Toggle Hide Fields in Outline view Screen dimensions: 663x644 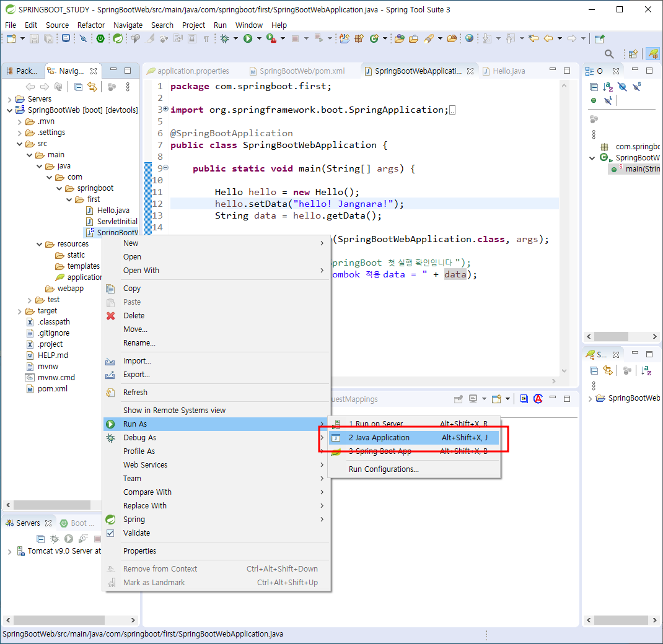pyautogui.click(x=622, y=87)
